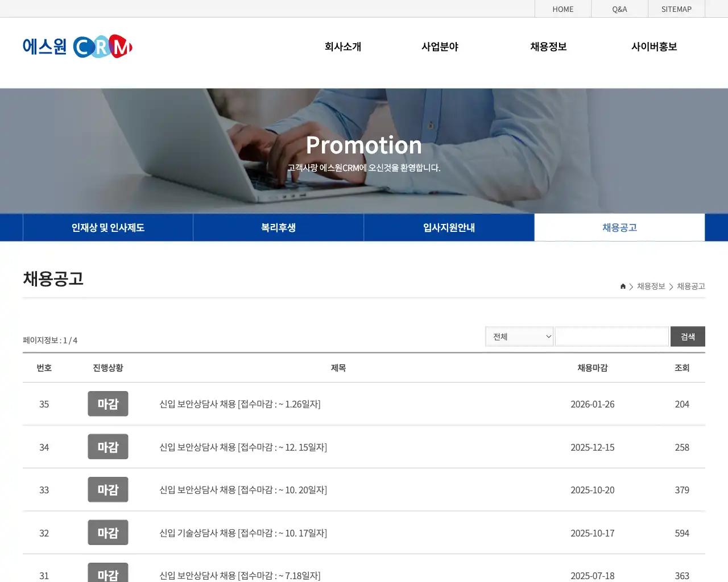Open the SITEMAP link
This screenshot has height=582, width=728.
(676, 9)
